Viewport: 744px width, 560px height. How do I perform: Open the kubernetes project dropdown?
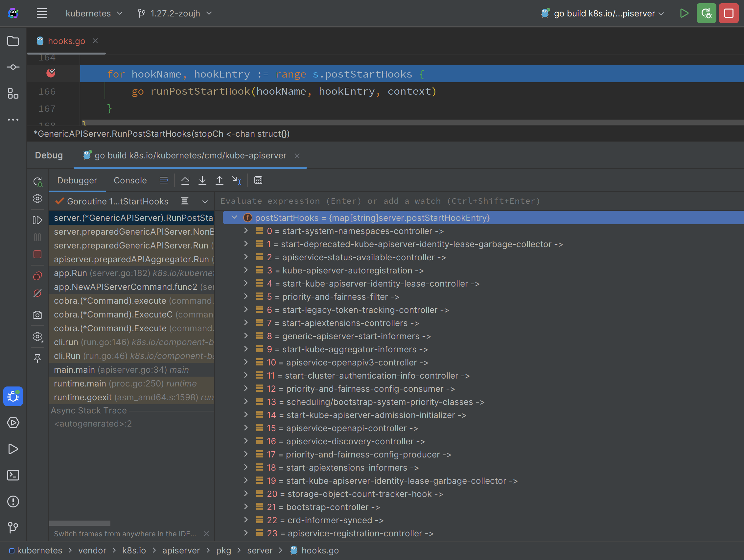click(x=94, y=13)
